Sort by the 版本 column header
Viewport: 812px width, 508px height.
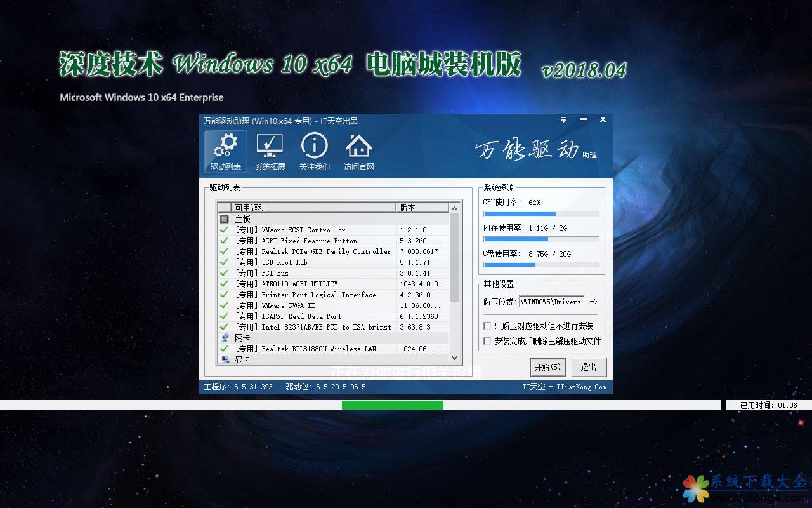422,208
